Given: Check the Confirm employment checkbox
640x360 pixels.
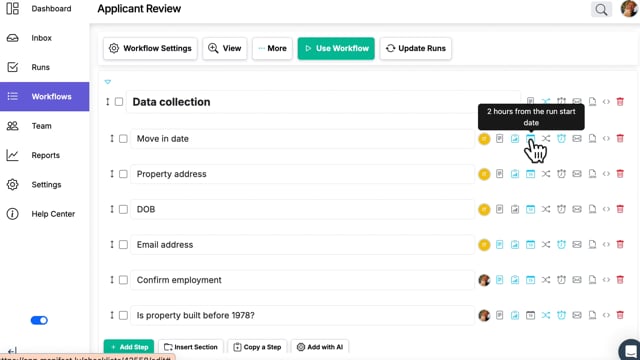Looking at the screenshot, I should (123, 280).
